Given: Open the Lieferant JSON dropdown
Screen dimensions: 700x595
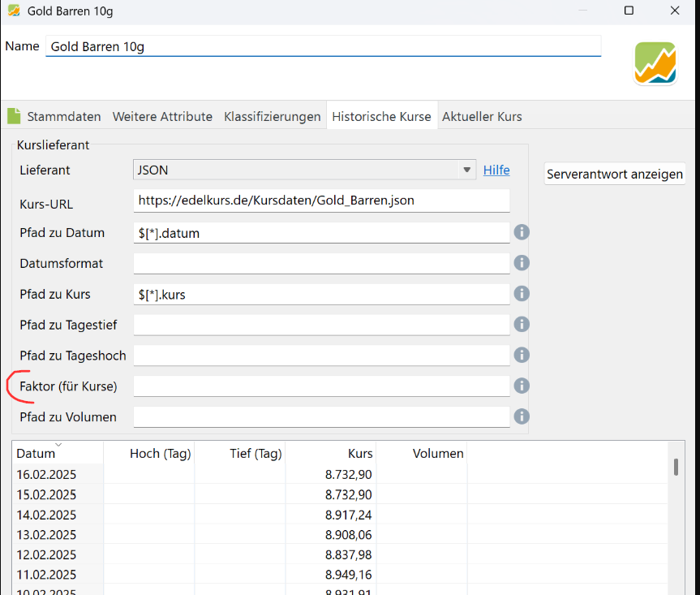Looking at the screenshot, I should (x=304, y=170).
